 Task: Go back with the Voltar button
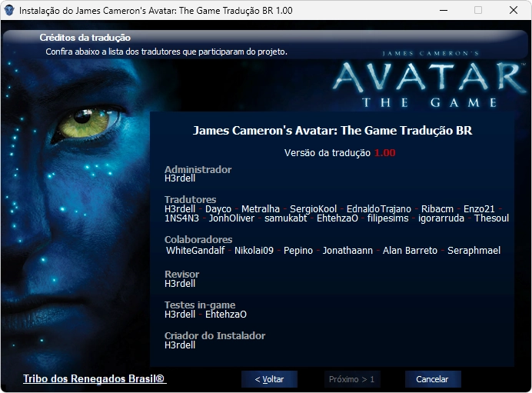click(x=269, y=379)
